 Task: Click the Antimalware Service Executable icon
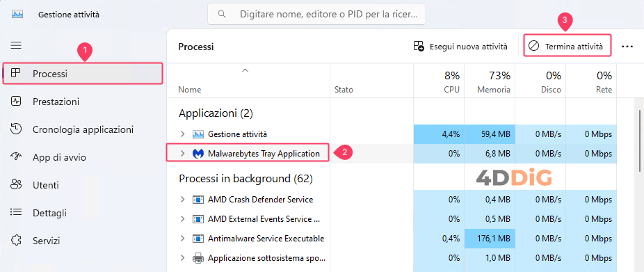point(198,239)
